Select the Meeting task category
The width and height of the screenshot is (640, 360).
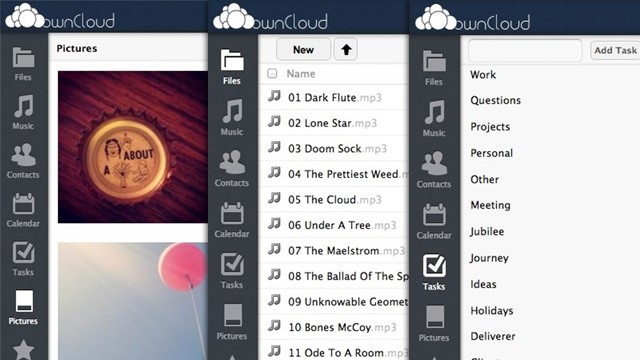490,205
